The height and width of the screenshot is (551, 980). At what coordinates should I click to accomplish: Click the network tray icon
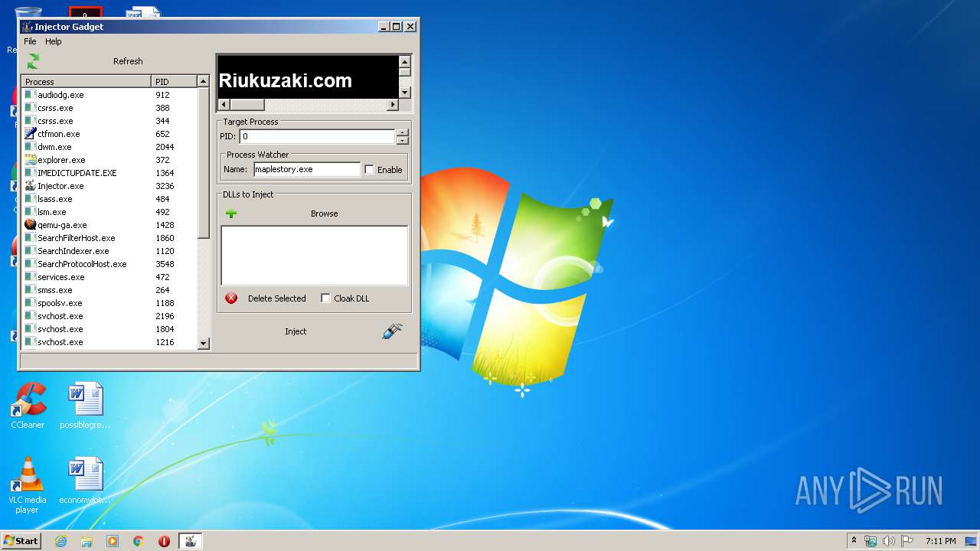pos(871,541)
